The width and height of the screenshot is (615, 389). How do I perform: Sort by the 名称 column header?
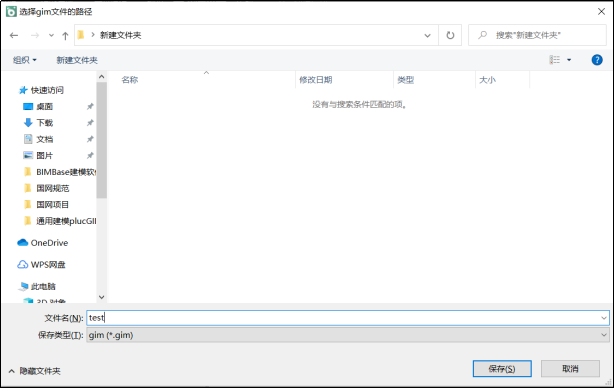point(130,80)
